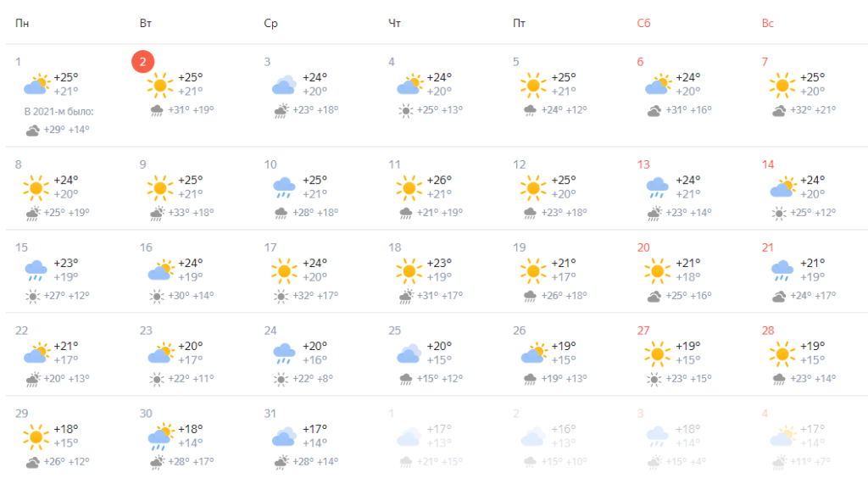Click the small 2021 weather icon under day 1
868x484 pixels.
pos(33,130)
